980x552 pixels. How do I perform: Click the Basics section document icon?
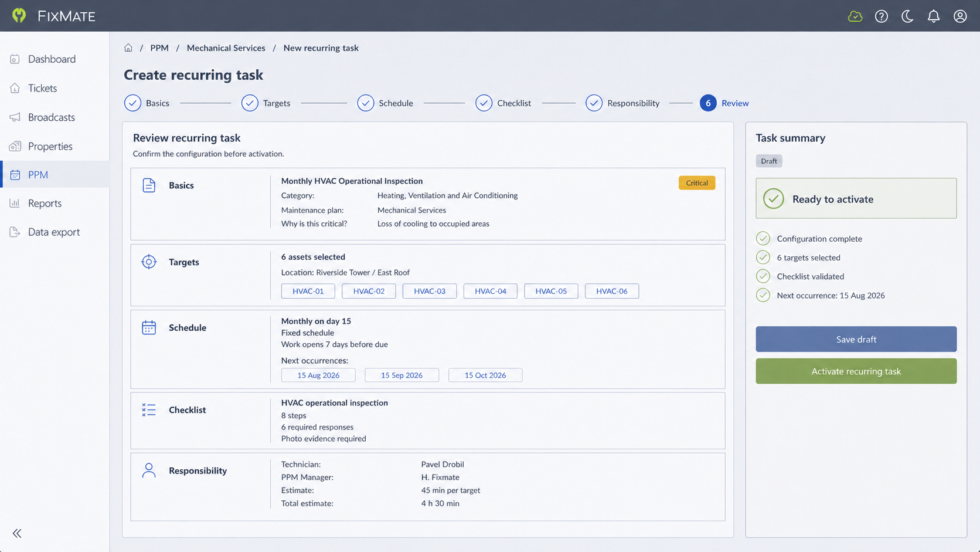click(149, 185)
